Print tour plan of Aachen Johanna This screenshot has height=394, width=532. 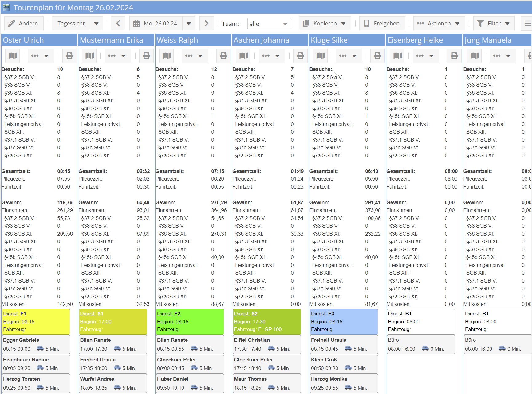300,56
